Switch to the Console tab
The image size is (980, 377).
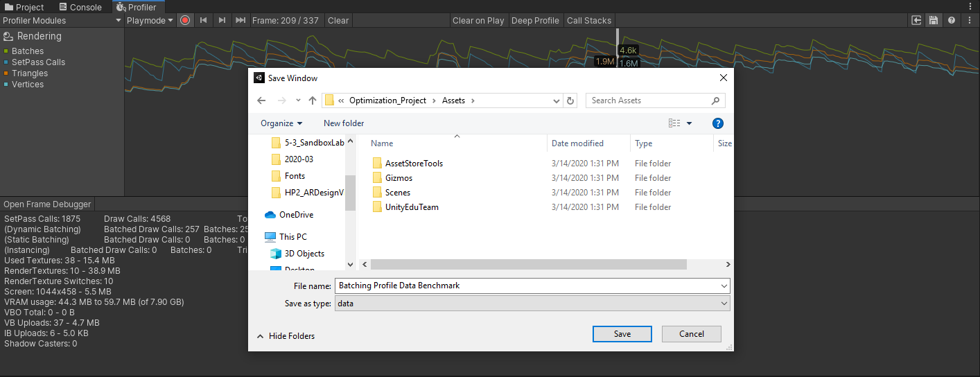point(80,7)
